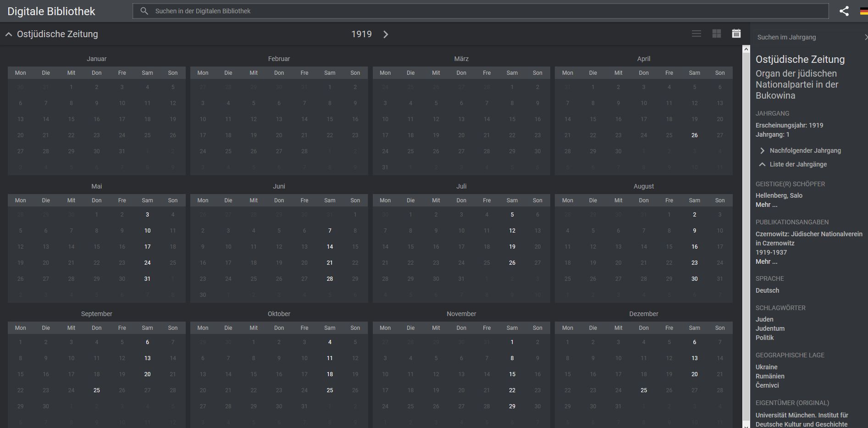Expand Nachfolgender Jahrgang
The image size is (868, 428).
point(805,150)
